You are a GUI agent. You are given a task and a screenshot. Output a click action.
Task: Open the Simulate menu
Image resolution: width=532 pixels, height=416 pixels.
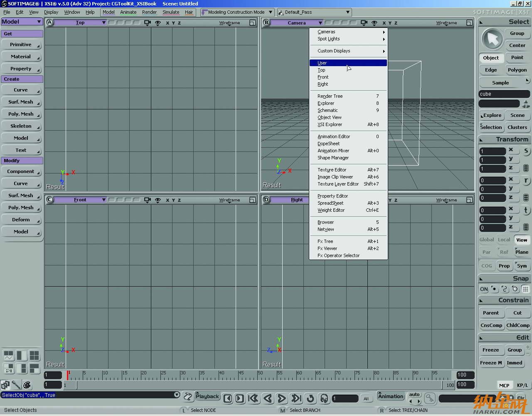click(x=171, y=12)
